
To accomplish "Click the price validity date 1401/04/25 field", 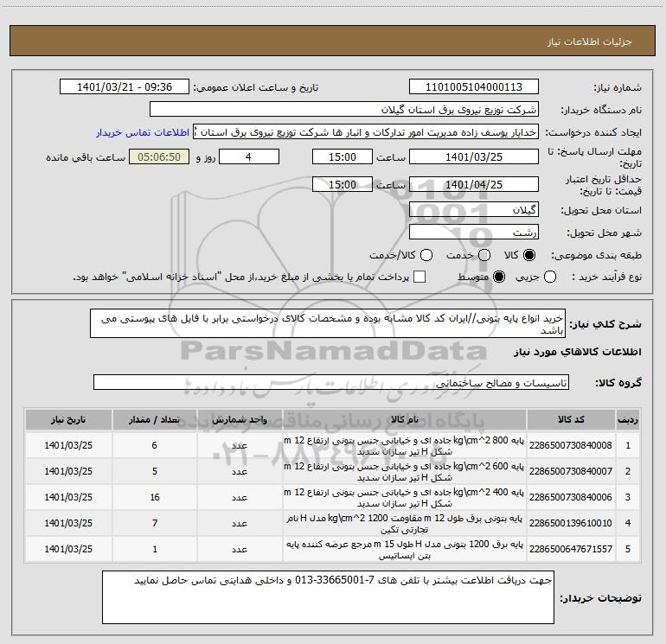I will click(x=474, y=184).
